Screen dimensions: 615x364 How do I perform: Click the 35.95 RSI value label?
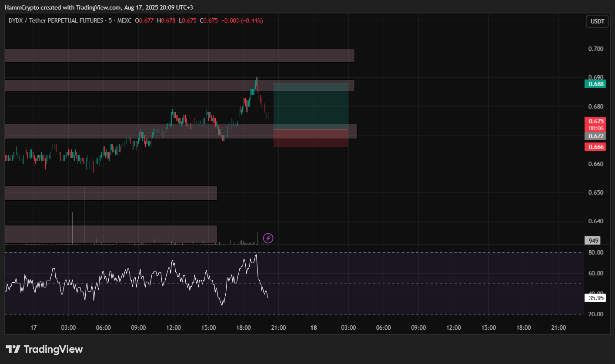click(x=595, y=298)
